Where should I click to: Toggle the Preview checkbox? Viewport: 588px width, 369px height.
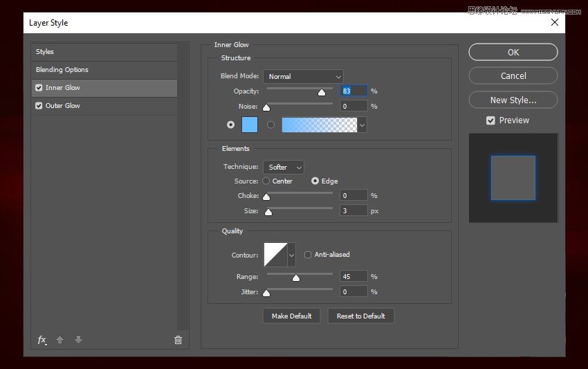(490, 120)
